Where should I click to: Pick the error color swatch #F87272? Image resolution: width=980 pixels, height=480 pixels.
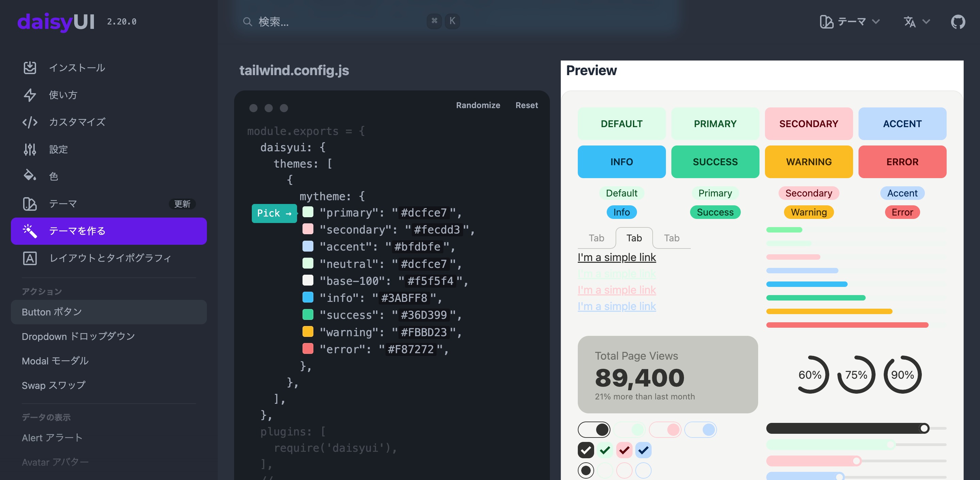click(308, 349)
